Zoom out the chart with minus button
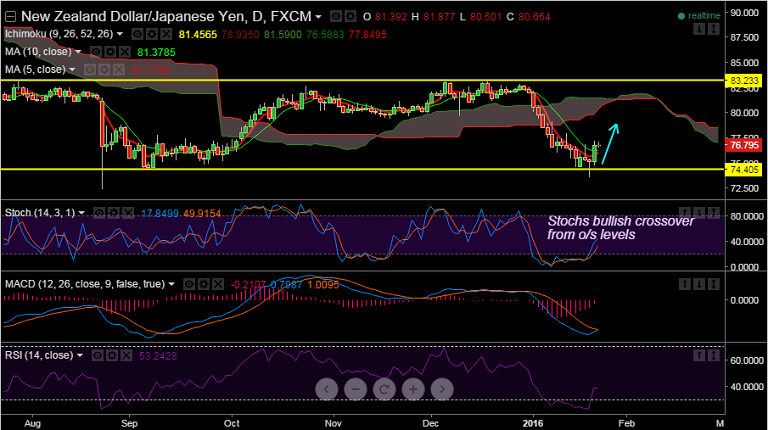 click(x=355, y=389)
